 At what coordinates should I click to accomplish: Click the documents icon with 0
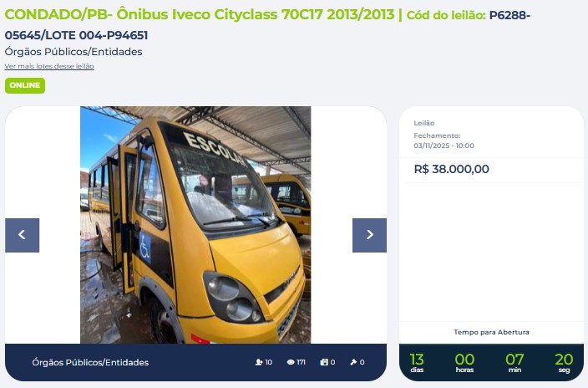point(324,362)
